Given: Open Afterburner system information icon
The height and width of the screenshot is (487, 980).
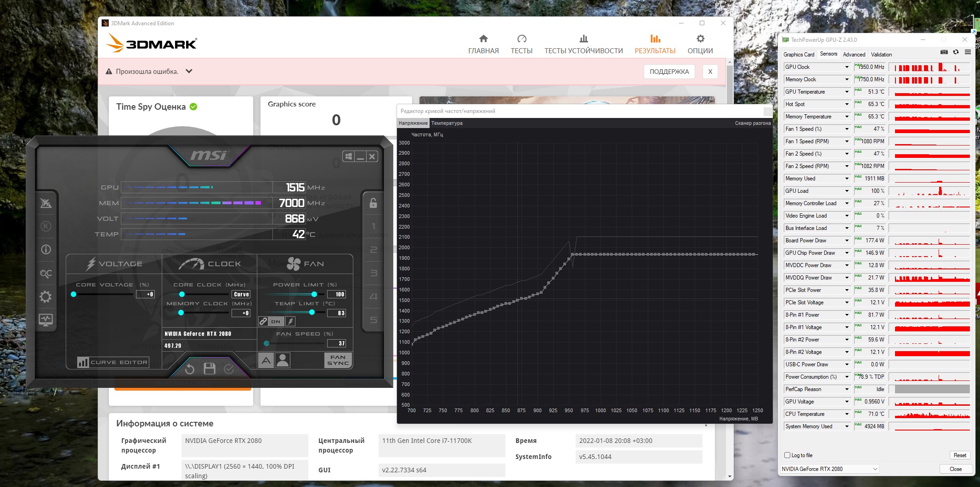Looking at the screenshot, I should [x=46, y=250].
